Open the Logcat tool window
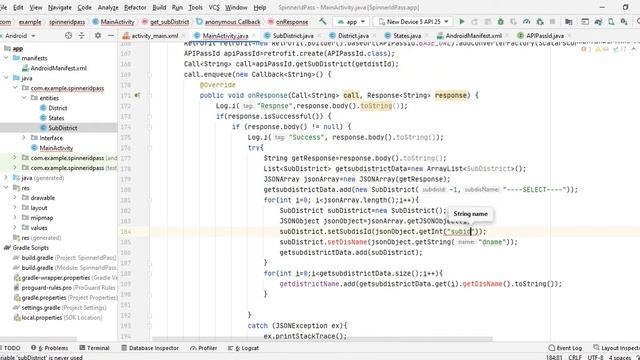Screen dimensions: 640x360 243,348
